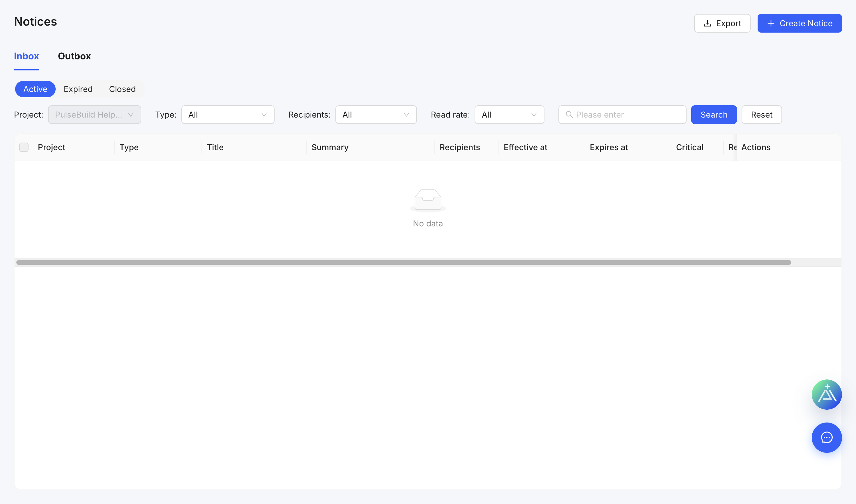Select the Expired status filter
This screenshot has width=856, height=504.
tap(78, 89)
